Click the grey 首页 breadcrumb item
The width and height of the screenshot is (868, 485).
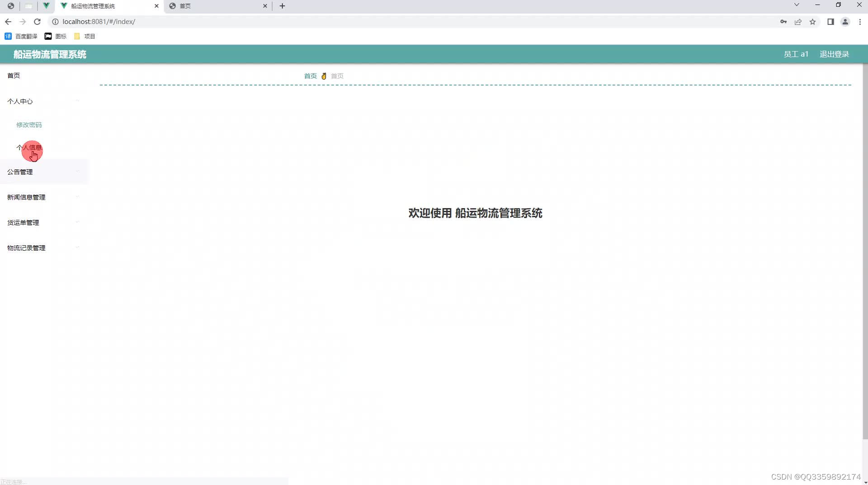coord(337,76)
